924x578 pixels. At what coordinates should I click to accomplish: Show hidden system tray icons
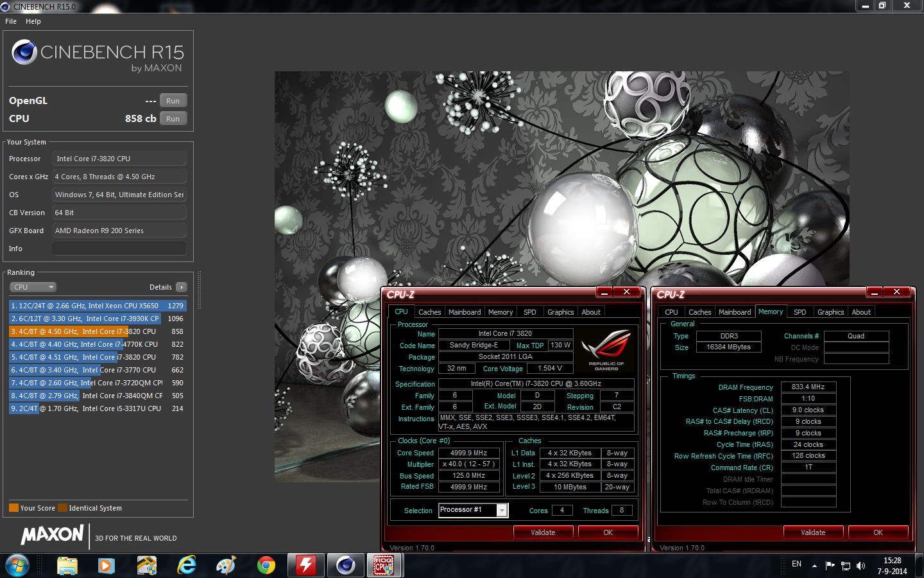[x=814, y=566]
